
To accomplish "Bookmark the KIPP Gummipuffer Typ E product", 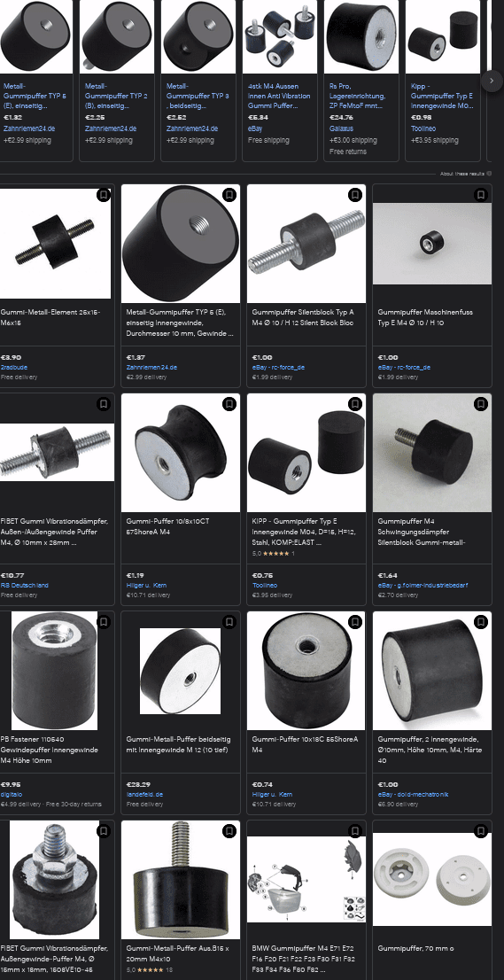I will coord(355,404).
